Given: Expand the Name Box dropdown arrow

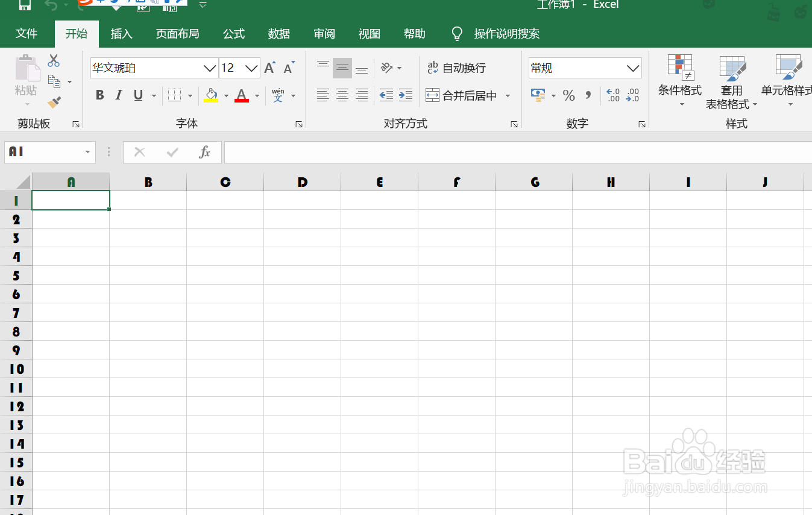Looking at the screenshot, I should point(88,152).
